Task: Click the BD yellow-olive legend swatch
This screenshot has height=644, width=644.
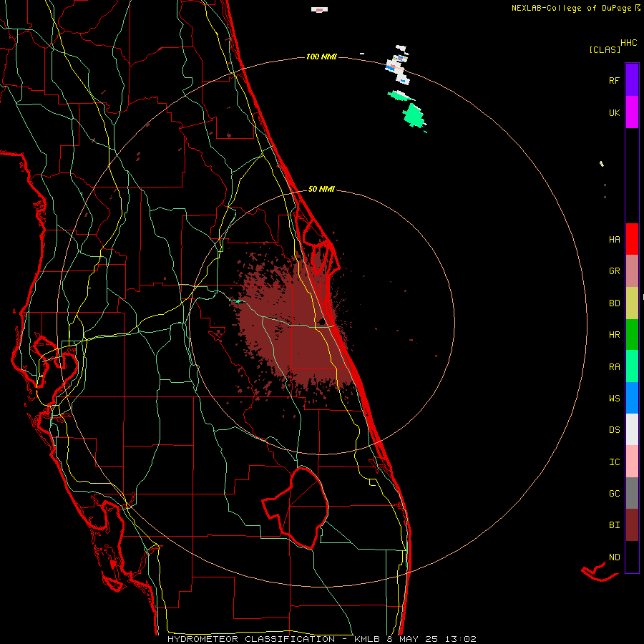Action: [x=632, y=303]
